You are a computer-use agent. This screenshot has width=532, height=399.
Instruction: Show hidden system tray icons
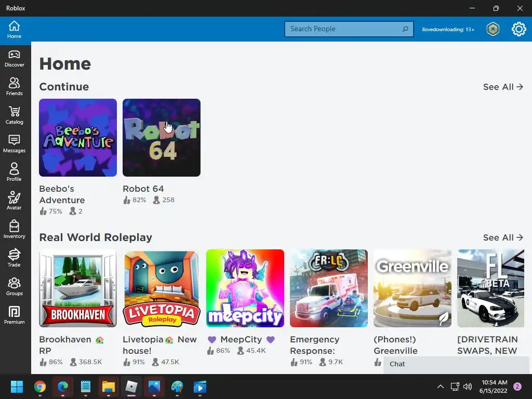pos(441,387)
